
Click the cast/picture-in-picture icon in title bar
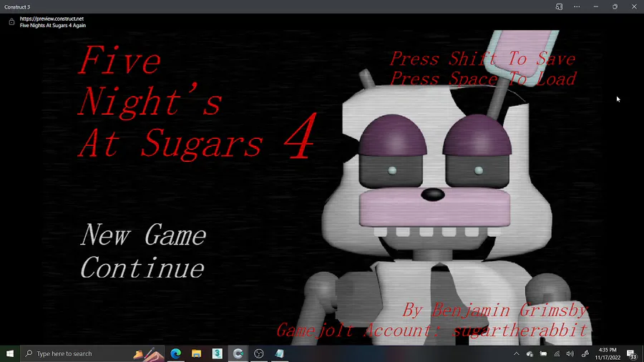(x=559, y=6)
